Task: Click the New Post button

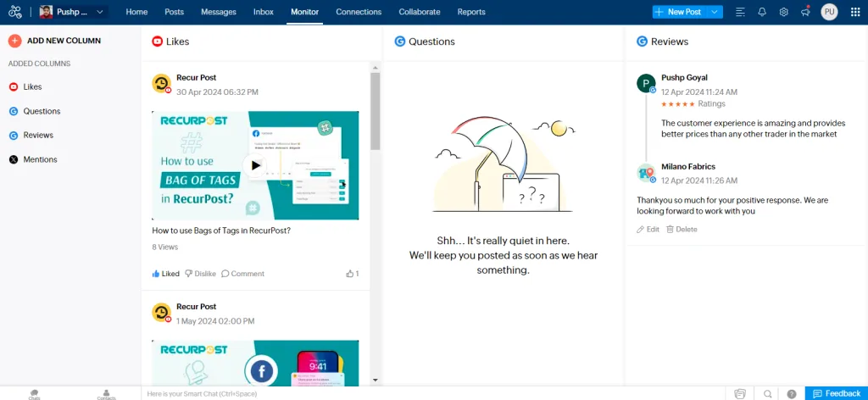Action: pos(679,12)
